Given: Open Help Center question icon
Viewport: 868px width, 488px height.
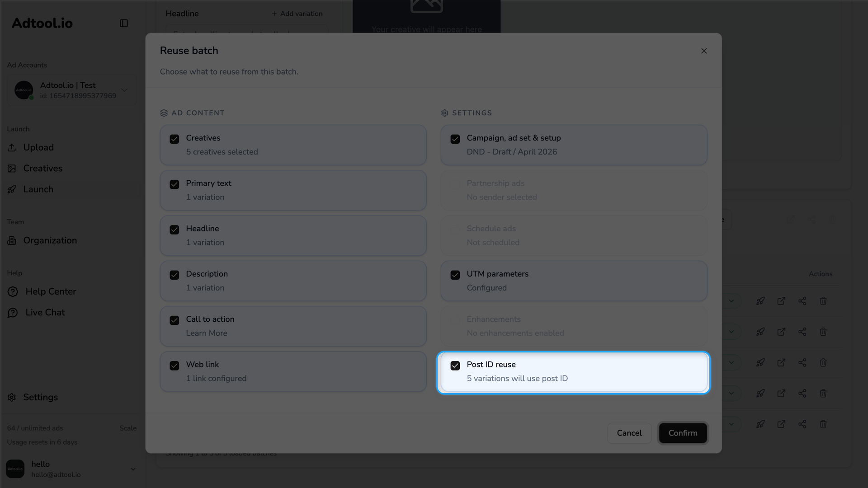Looking at the screenshot, I should [x=13, y=292].
